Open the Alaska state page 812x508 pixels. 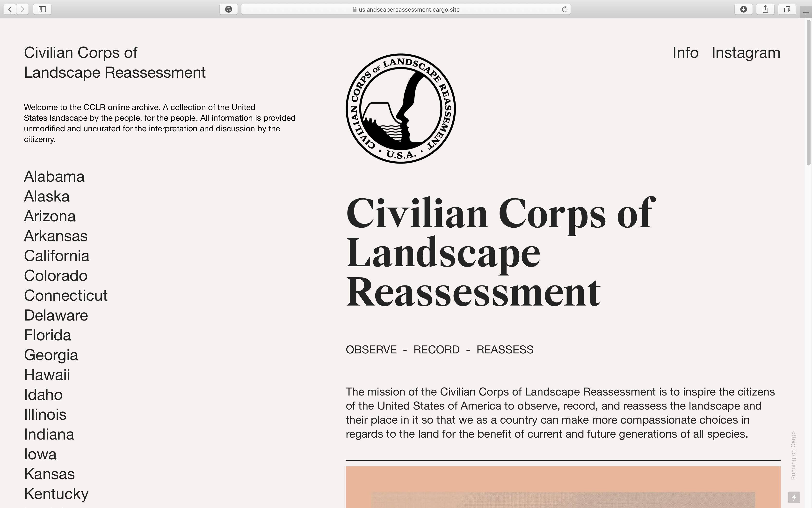[x=47, y=196]
